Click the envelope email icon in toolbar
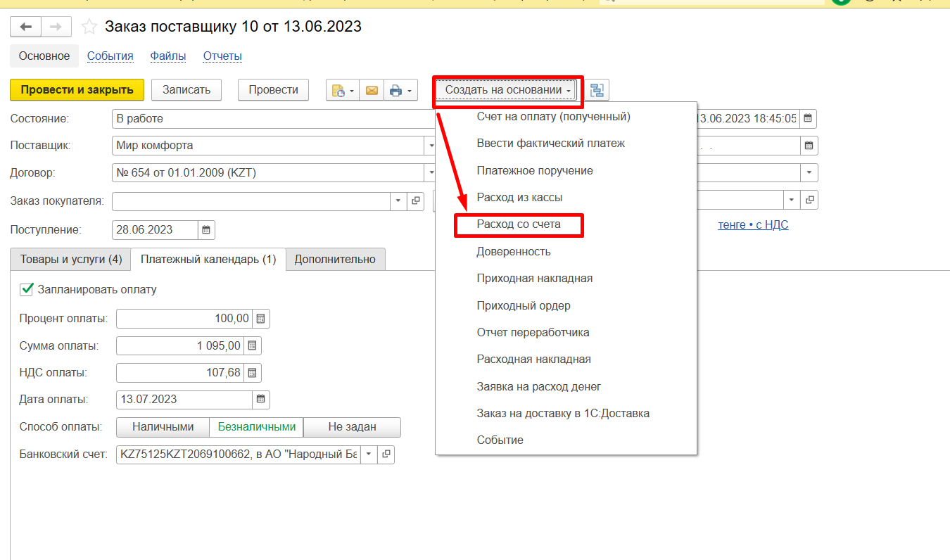This screenshot has height=560, width=950. point(372,90)
